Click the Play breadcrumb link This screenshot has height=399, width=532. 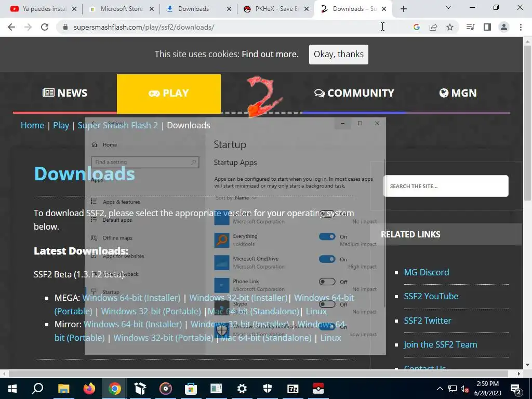[61, 125]
